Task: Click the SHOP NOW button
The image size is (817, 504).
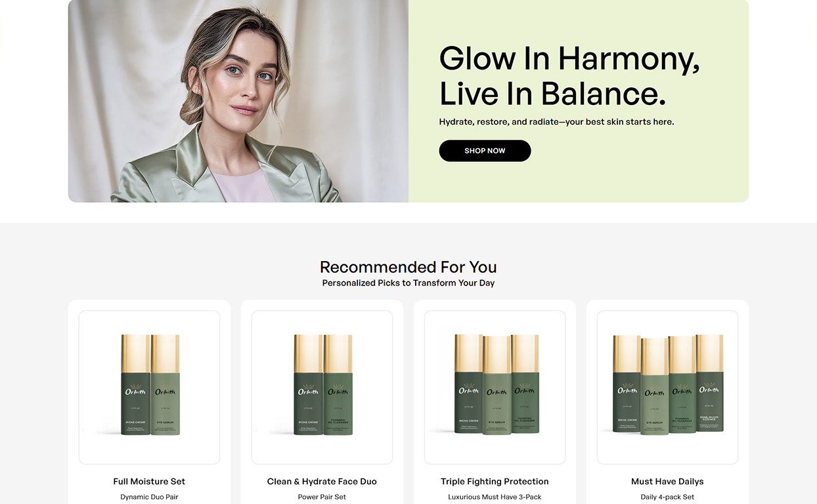Action: 485,150
